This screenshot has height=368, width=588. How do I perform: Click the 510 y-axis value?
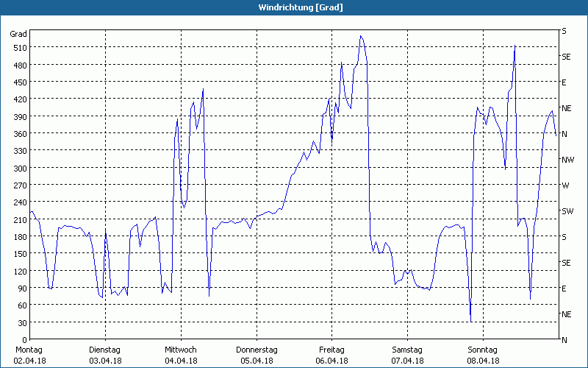[21, 48]
